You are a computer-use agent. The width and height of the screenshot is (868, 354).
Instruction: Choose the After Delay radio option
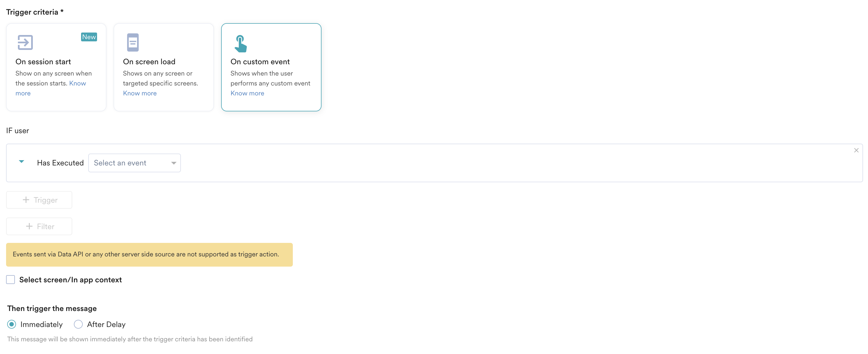coord(78,324)
